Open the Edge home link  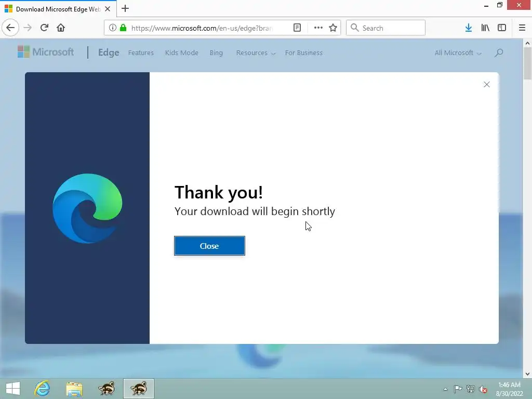click(109, 52)
